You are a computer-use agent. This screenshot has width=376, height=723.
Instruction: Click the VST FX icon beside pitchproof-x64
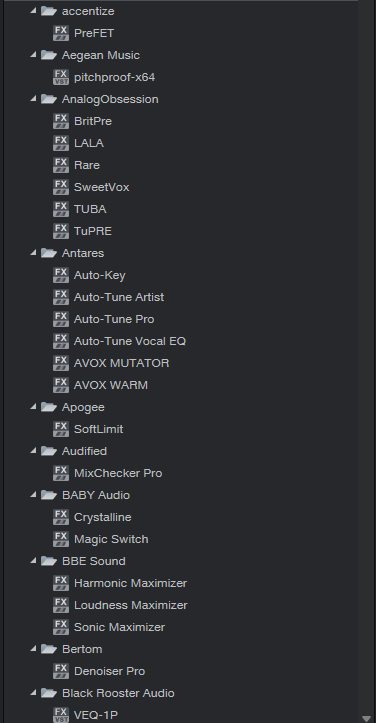click(x=61, y=77)
